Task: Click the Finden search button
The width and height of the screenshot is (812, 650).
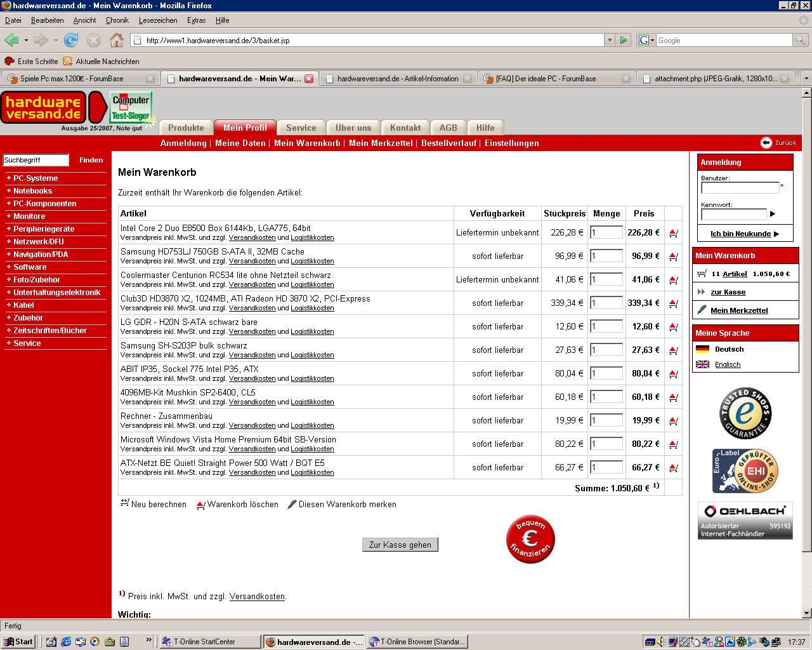Action: (91, 160)
